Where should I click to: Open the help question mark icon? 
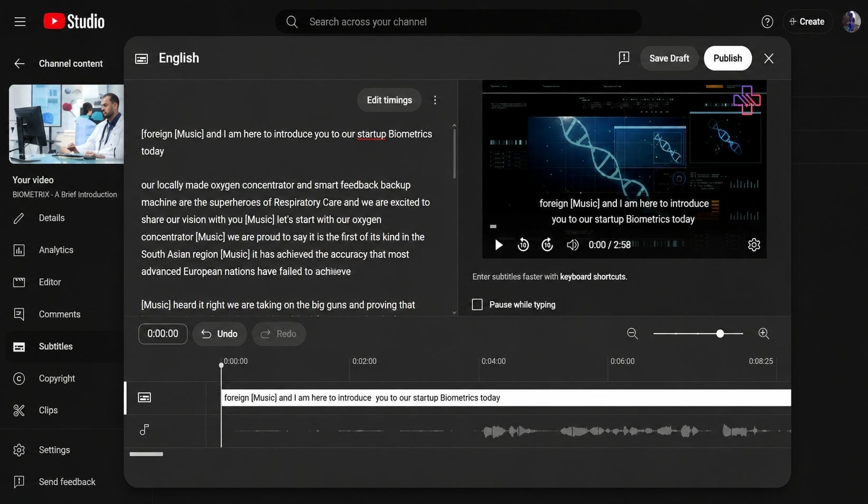point(767,22)
